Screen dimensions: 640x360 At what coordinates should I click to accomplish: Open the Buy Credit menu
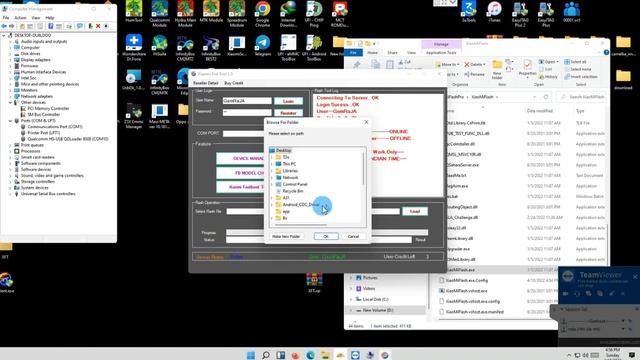pos(234,83)
